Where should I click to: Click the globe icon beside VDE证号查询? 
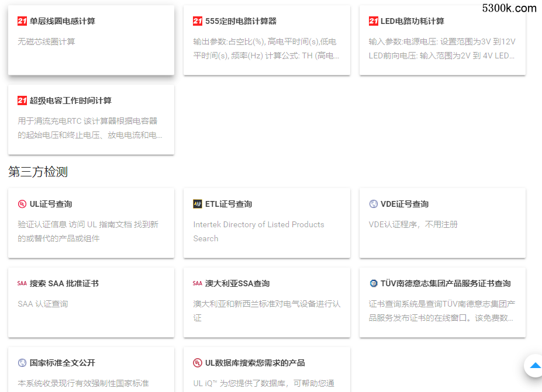point(373,204)
